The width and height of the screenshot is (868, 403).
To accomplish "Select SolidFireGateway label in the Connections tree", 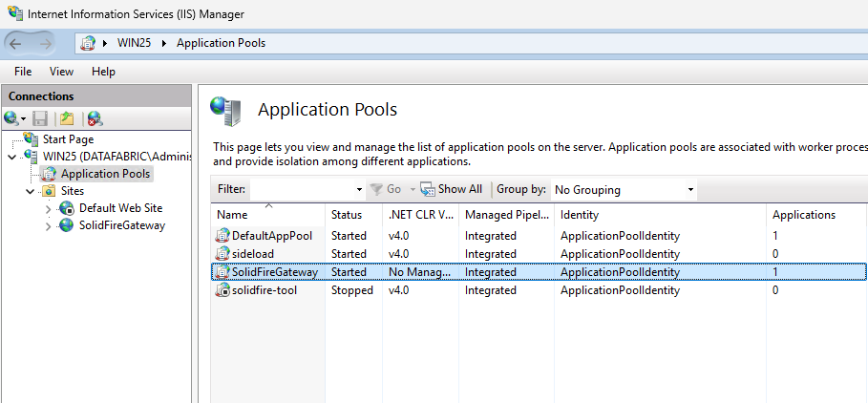I will pos(122,225).
